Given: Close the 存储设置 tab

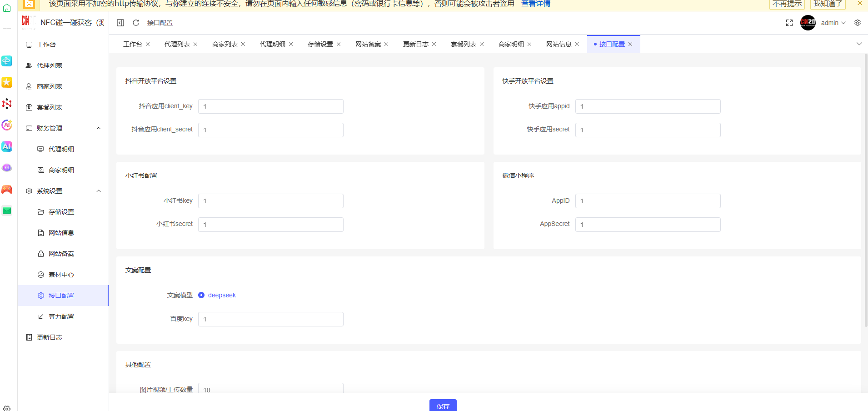Looking at the screenshot, I should [339, 44].
